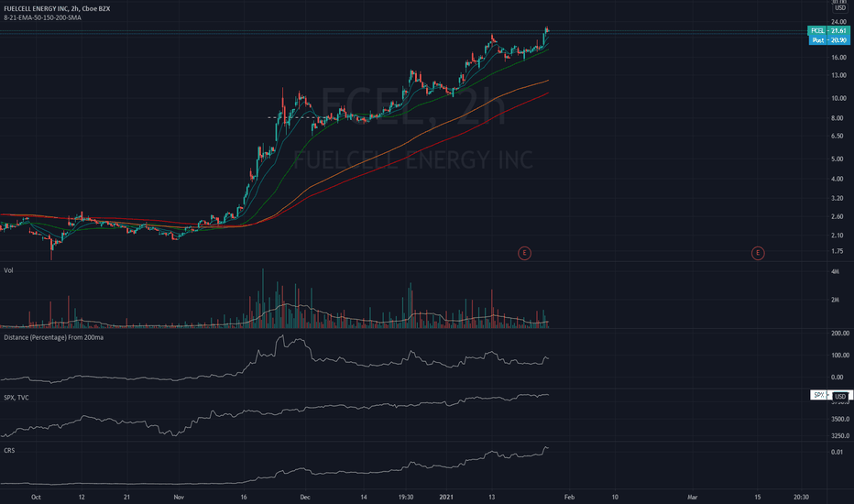Click the 0.00 distance axis value
The height and width of the screenshot is (504, 854).
(x=838, y=377)
